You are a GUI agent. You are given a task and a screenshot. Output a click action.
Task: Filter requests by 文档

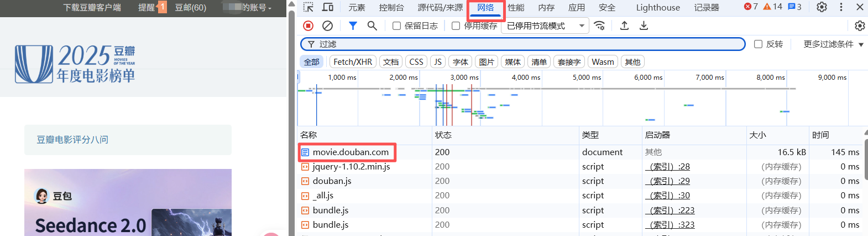coord(391,62)
